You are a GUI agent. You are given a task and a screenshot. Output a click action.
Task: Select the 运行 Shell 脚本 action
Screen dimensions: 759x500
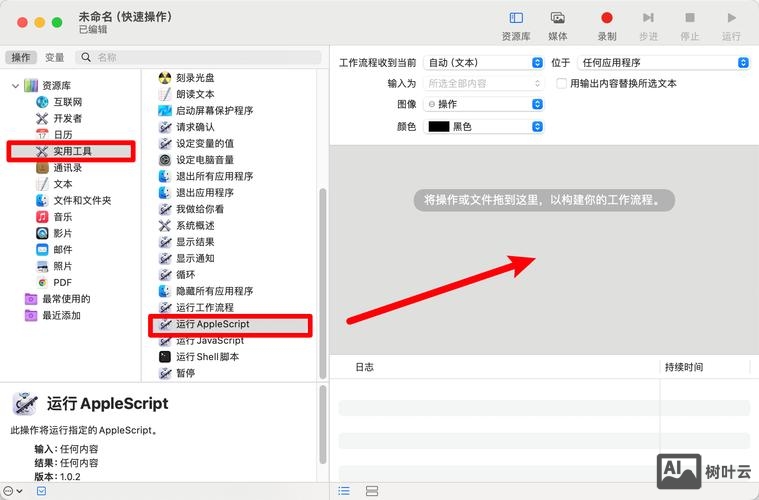(199, 357)
